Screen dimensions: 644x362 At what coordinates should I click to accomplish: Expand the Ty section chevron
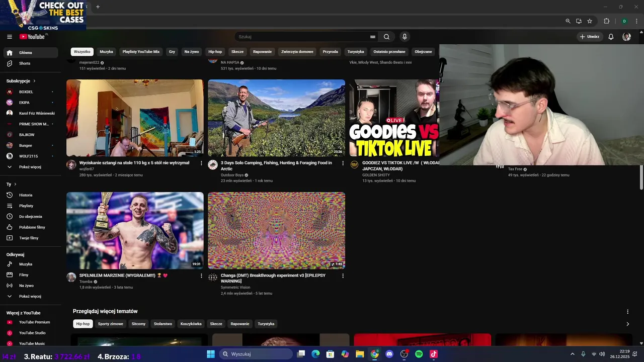tap(15, 185)
